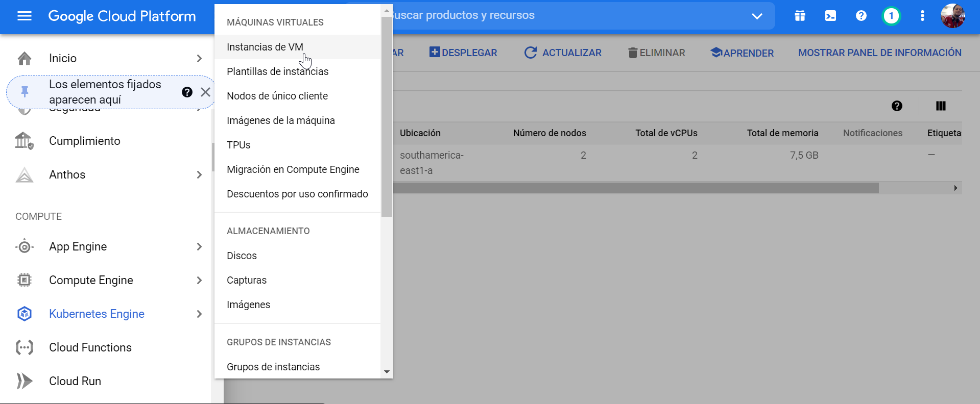Click the Número de nodos column header

tap(549, 133)
